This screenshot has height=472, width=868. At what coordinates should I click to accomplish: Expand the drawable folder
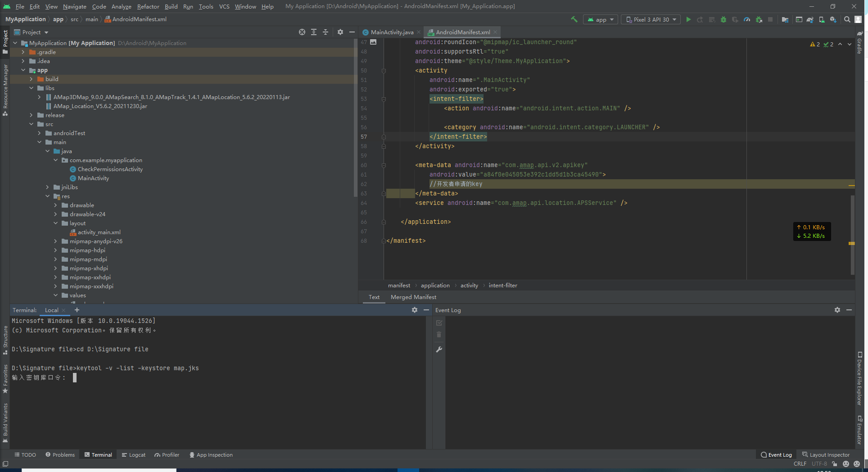point(55,205)
